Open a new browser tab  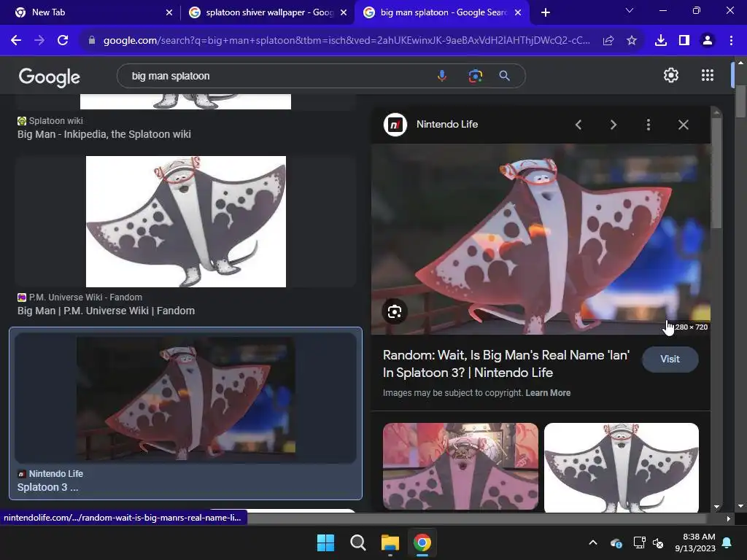tap(546, 12)
